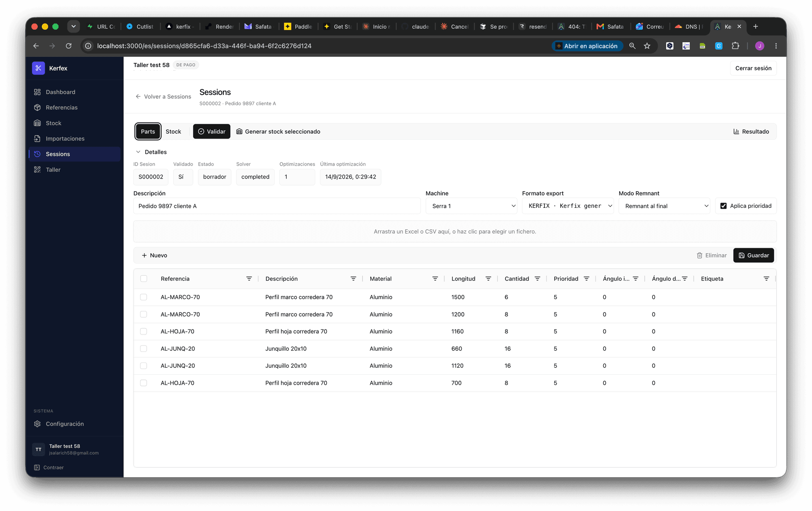Collapse the Detalles section
812x511 pixels.
coord(151,152)
